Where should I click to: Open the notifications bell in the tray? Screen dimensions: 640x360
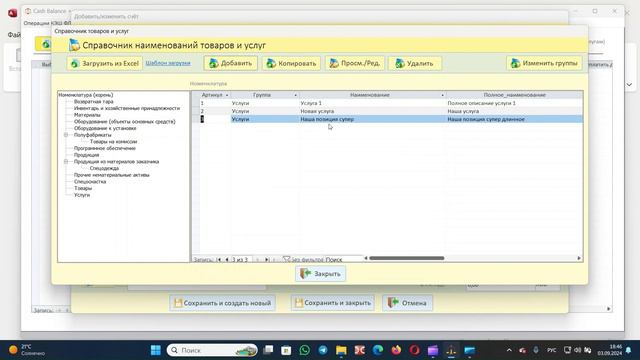[x=629, y=350]
